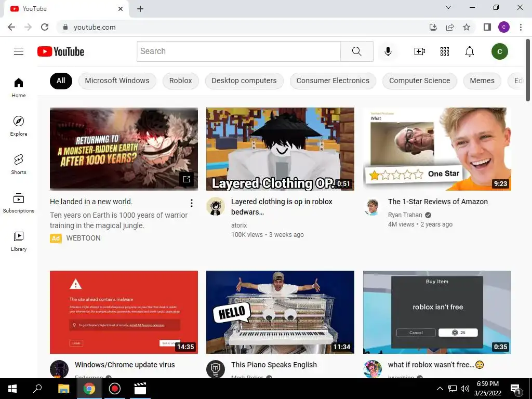
Task: Open Ryan Trahan channel avatar
Action: click(372, 206)
